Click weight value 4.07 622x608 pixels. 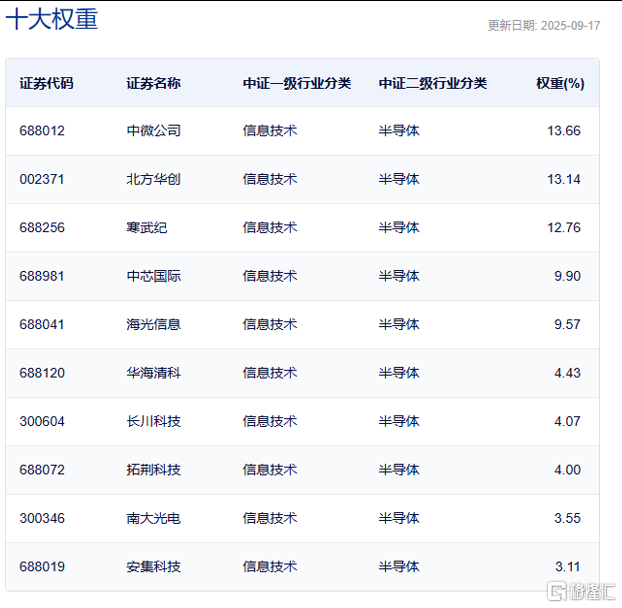[x=567, y=421]
